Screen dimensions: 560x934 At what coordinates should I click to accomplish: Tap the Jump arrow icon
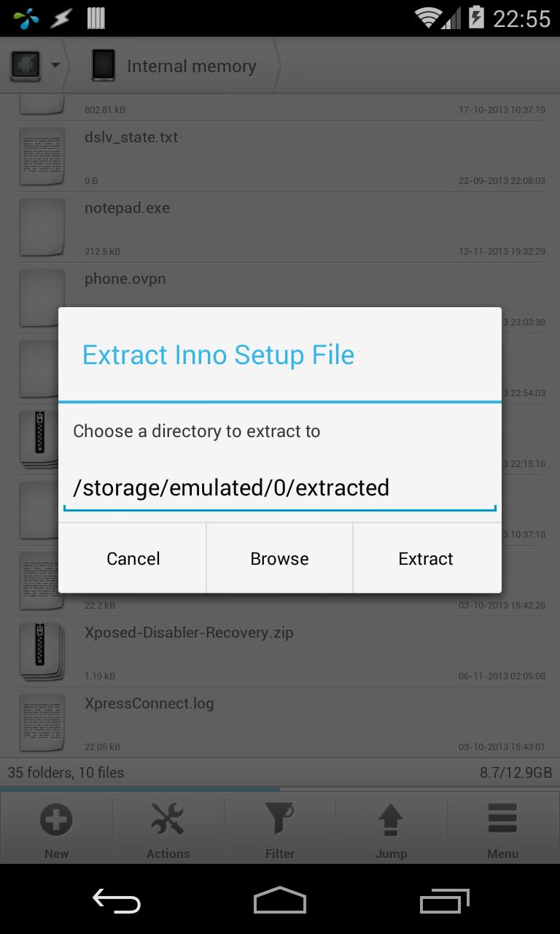click(392, 820)
